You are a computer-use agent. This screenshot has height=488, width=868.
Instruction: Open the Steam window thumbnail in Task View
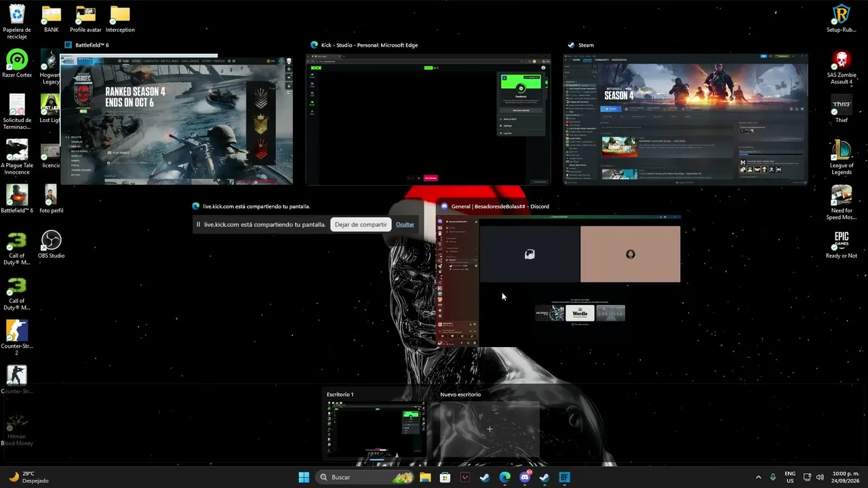686,120
